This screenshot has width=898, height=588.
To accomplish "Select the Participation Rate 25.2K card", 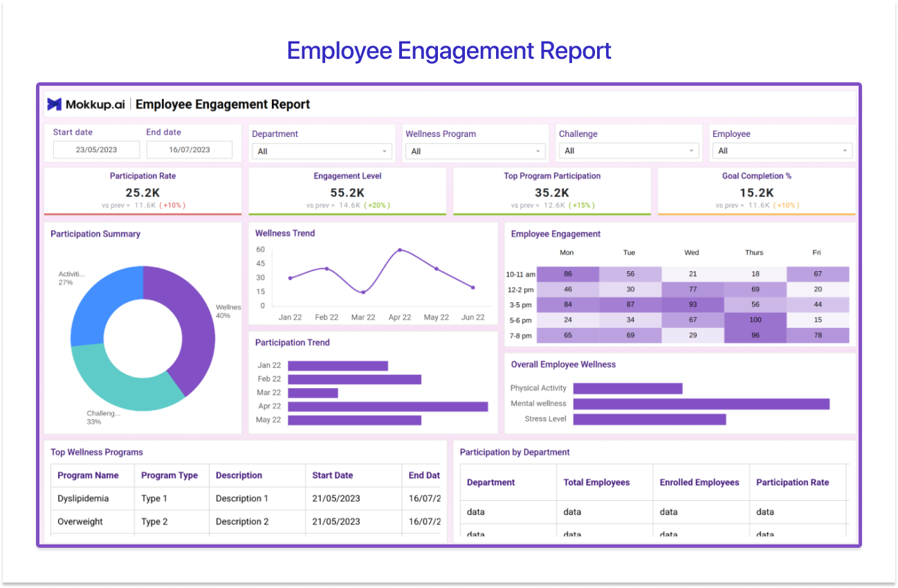I will 143,191.
